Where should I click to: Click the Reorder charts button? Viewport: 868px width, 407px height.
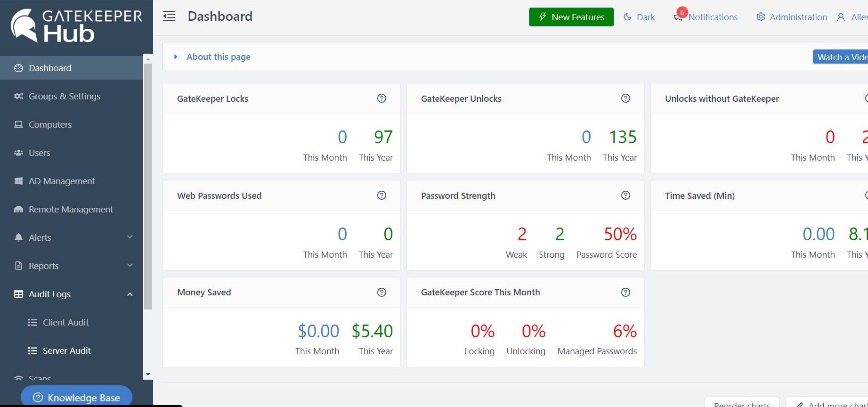pyautogui.click(x=742, y=403)
